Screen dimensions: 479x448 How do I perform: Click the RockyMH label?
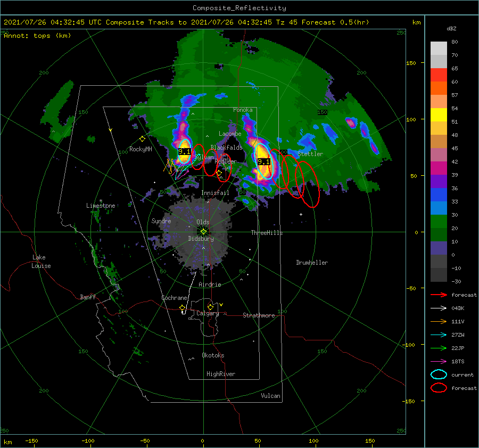tap(141, 149)
